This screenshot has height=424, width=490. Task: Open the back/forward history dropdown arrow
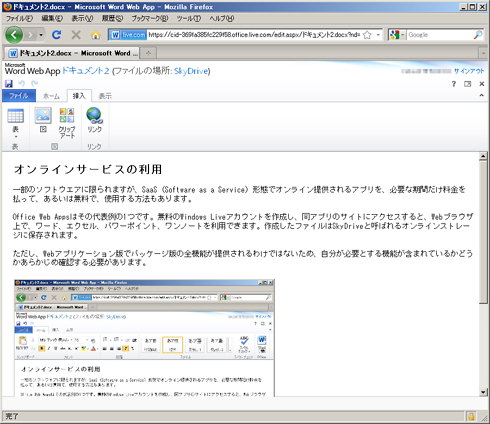41,35
